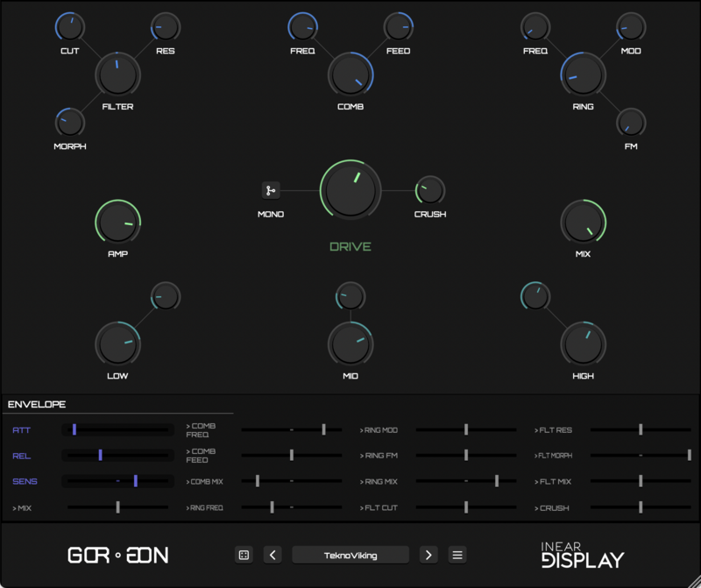Click the envelope SENS slider
Viewport: 701px width, 588px height.
point(117,481)
